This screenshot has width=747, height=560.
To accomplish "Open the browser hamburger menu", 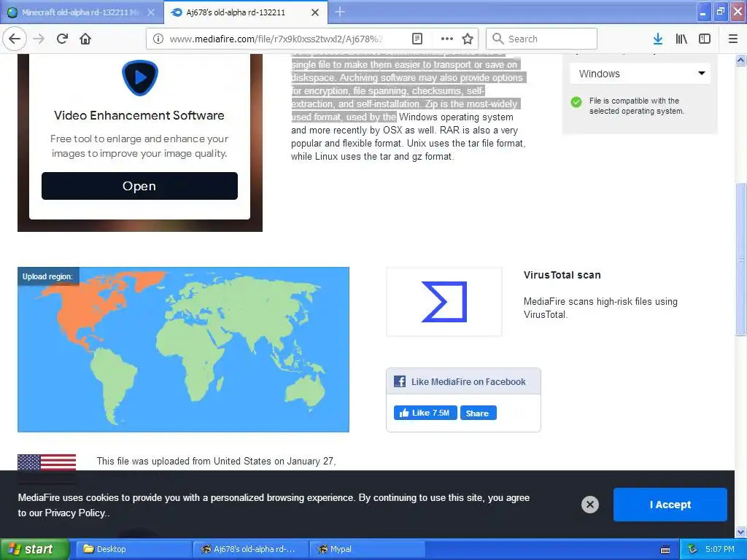I will click(x=733, y=39).
